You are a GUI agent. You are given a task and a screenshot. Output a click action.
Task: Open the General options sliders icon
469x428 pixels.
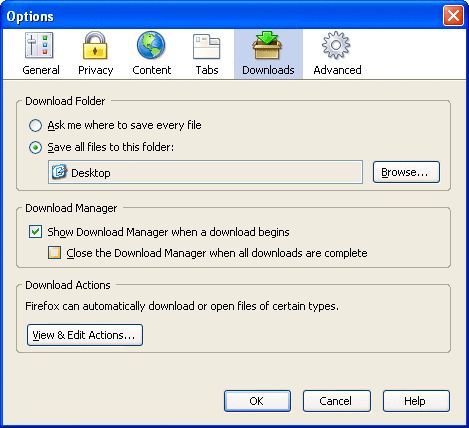[39, 45]
